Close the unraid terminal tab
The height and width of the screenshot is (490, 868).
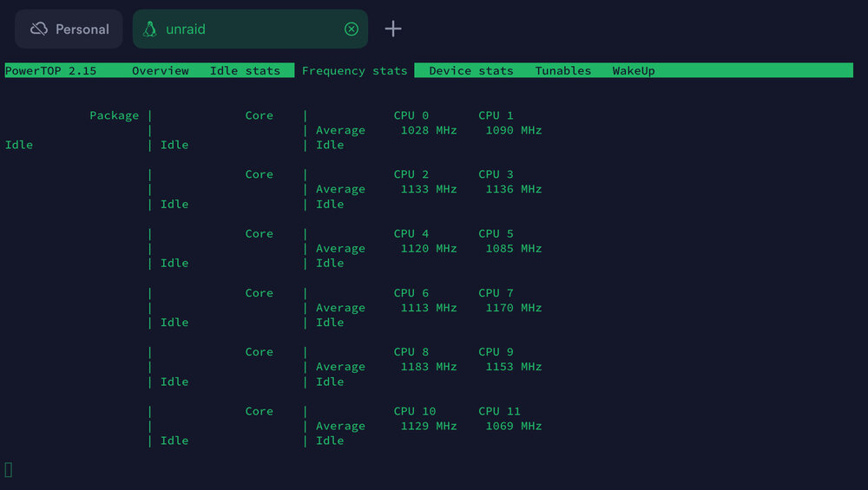click(x=351, y=29)
